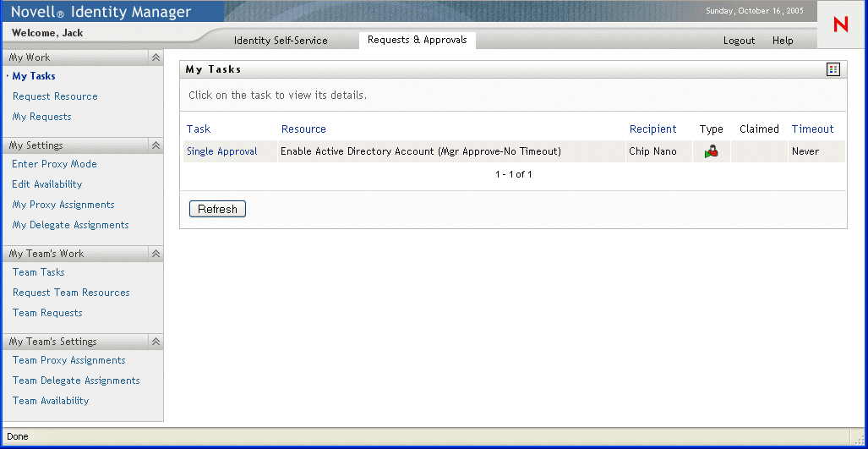Image resolution: width=868 pixels, height=449 pixels.
Task: Open Request Resource in the sidebar
Action: coord(55,96)
